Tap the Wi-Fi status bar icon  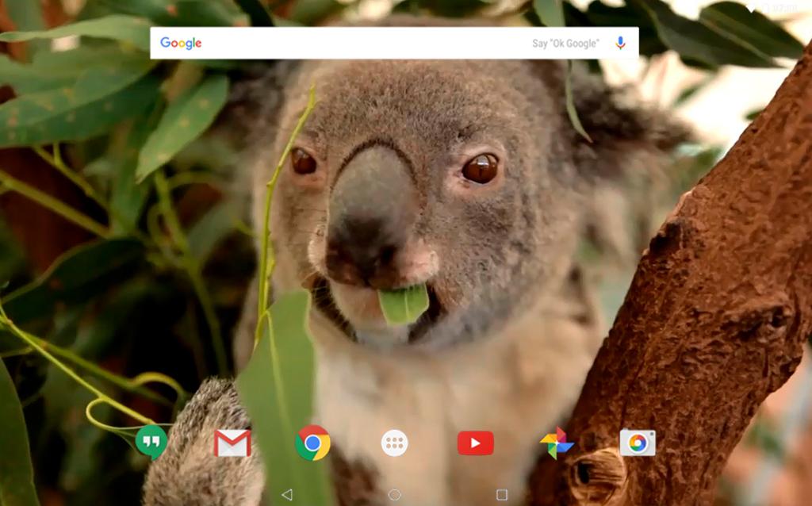pos(751,8)
